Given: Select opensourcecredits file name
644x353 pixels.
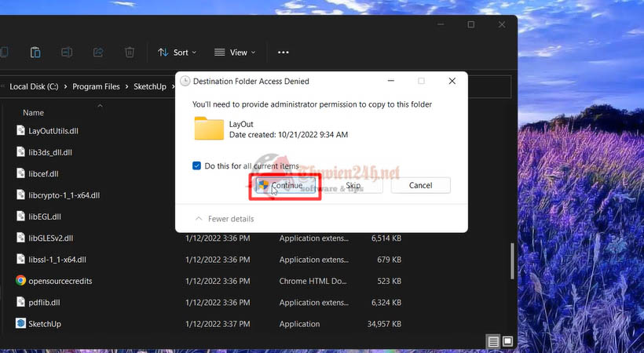Looking at the screenshot, I should click(60, 281).
